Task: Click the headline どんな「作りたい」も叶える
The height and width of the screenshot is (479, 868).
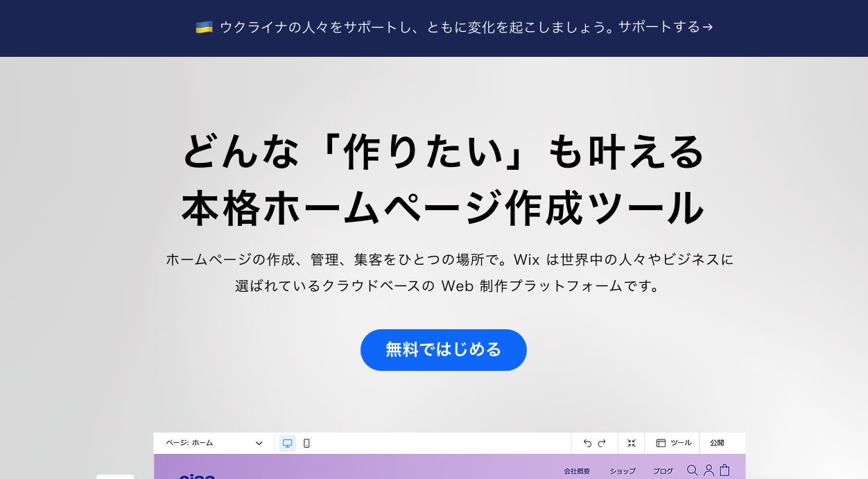Action: (x=444, y=151)
